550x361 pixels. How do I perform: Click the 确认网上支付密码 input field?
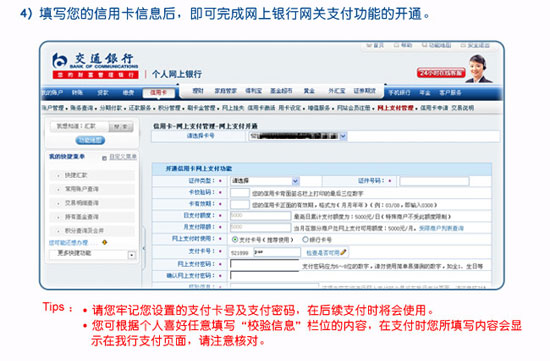click(265, 276)
